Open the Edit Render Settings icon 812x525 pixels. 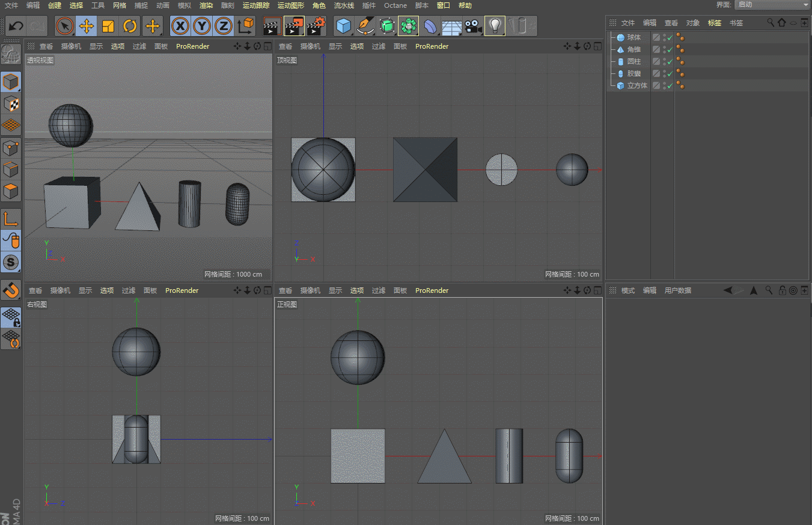316,26
